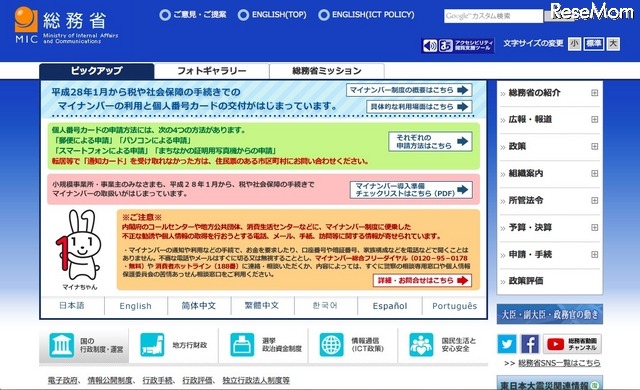Click the 選挙・政治資金制度 ballot box icon
Image resolution: width=640 pixels, height=390 pixels.
click(242, 345)
